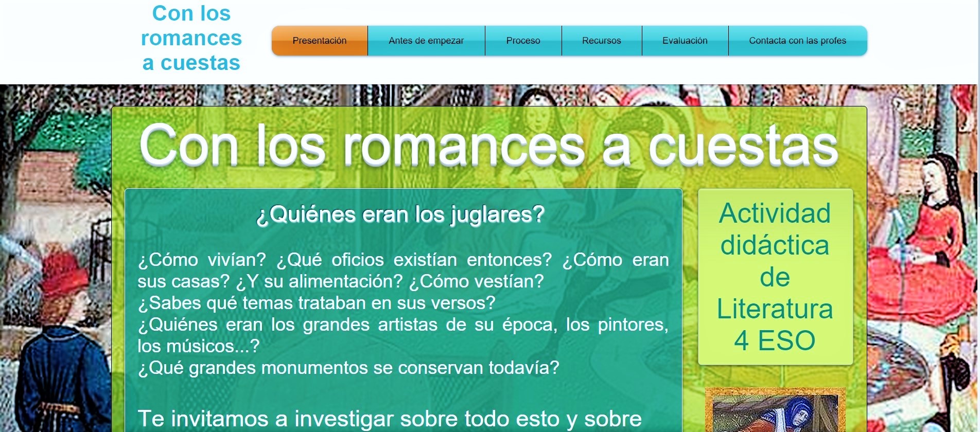Open the Presentación menu tab
Screen dimensions: 980x432
click(x=320, y=41)
